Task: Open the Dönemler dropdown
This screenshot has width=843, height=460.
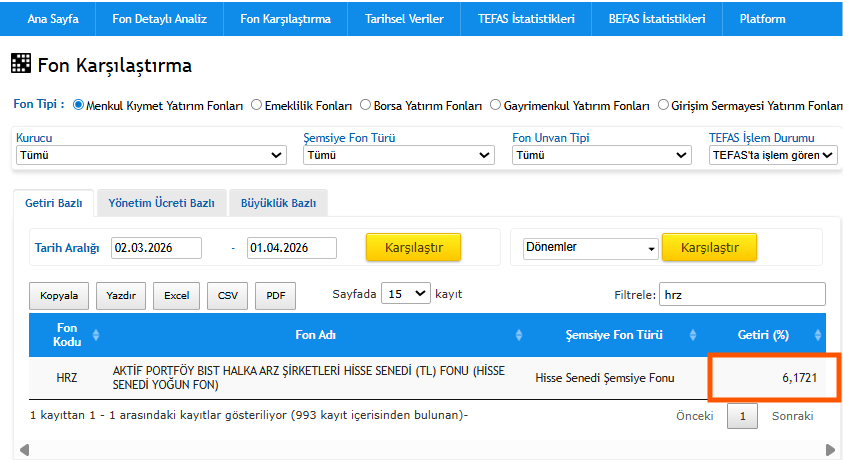Action: click(x=590, y=248)
